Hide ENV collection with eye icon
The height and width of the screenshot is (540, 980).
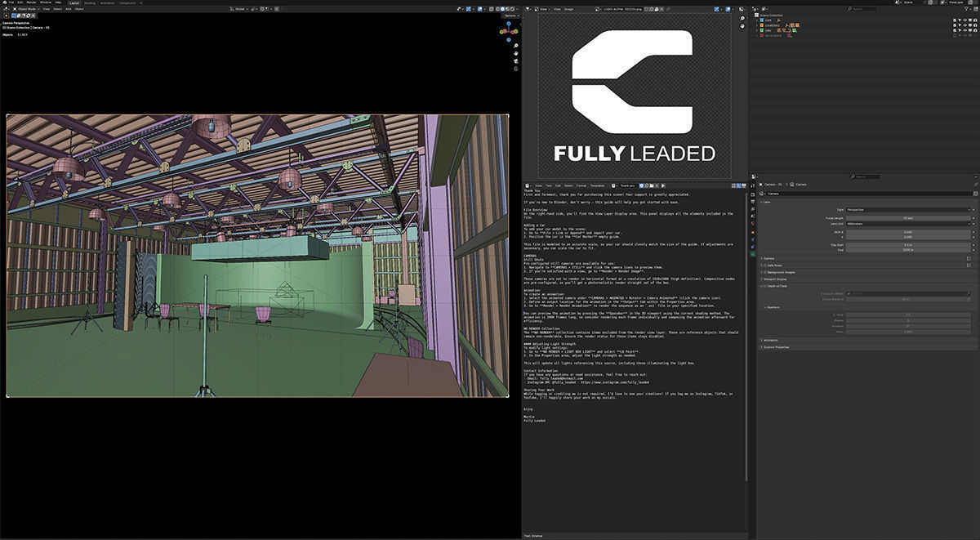click(x=964, y=30)
